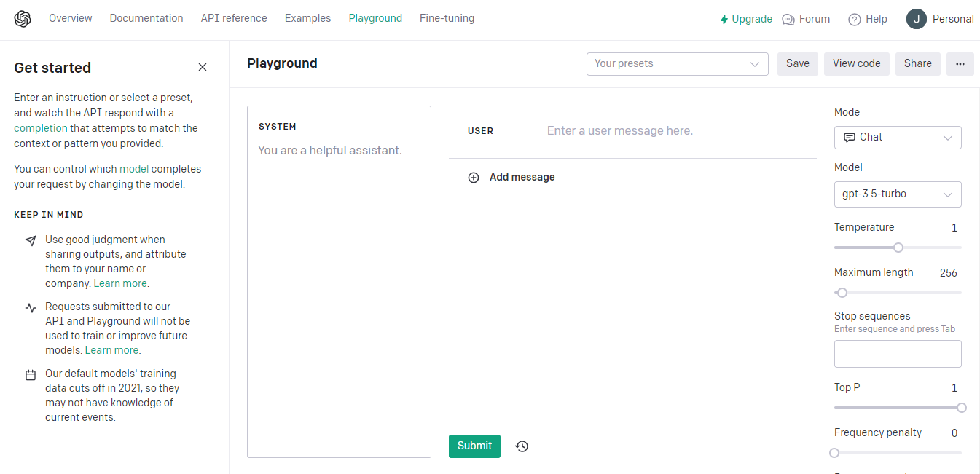Click the Frequency penalty value 0
Screen dimensions: 980x474
pos(954,433)
